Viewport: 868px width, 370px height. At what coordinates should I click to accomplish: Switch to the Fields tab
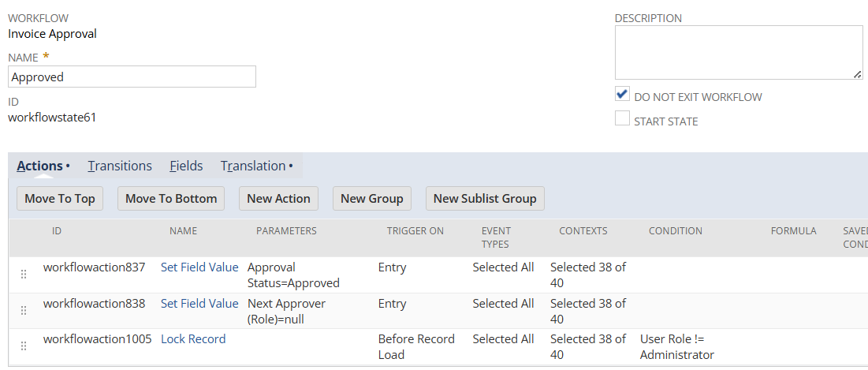click(x=186, y=166)
